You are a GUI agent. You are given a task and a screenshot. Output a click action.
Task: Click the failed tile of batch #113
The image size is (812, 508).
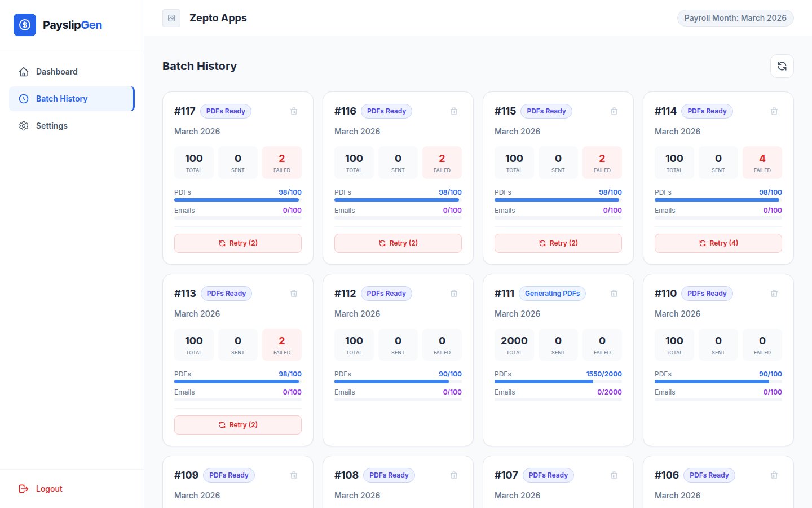click(x=282, y=345)
